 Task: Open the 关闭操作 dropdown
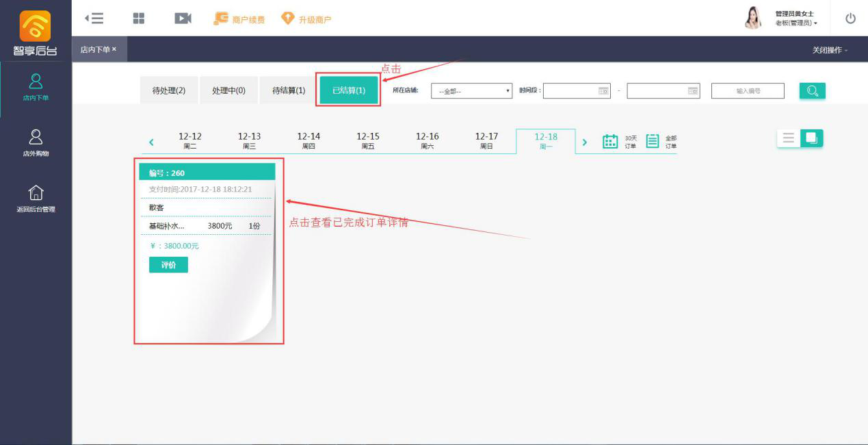click(830, 50)
